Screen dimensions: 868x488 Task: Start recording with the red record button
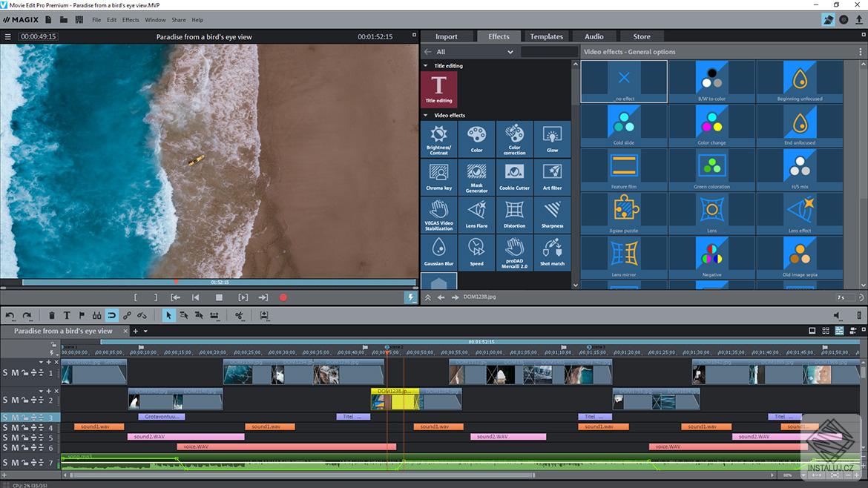click(x=283, y=297)
